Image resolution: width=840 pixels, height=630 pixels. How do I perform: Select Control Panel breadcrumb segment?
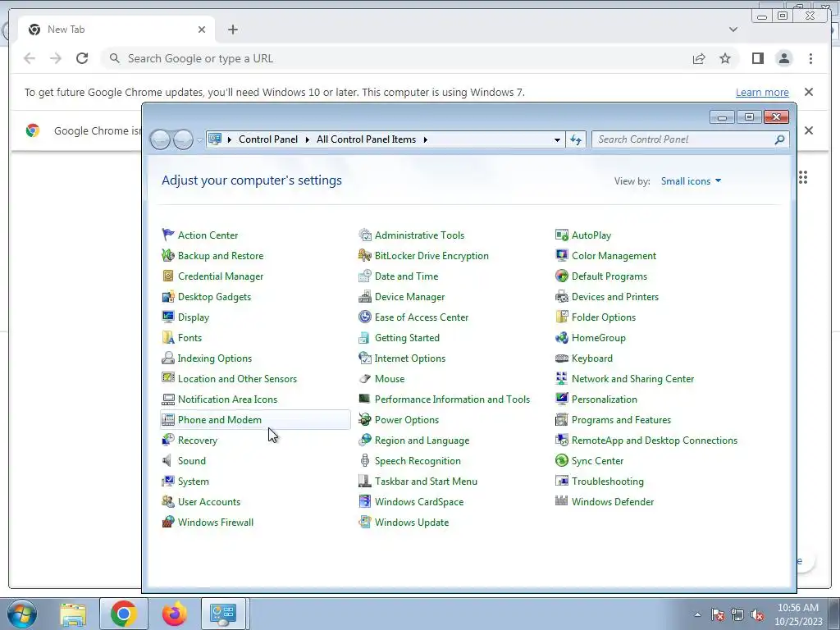pyautogui.click(x=268, y=139)
